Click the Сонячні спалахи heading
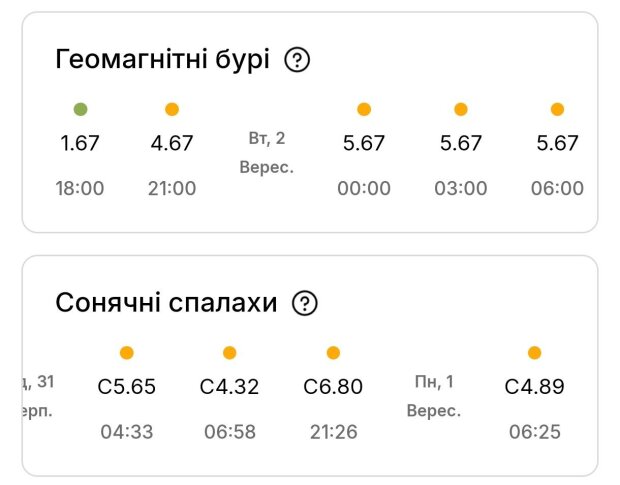The height and width of the screenshot is (485, 620). click(166, 303)
